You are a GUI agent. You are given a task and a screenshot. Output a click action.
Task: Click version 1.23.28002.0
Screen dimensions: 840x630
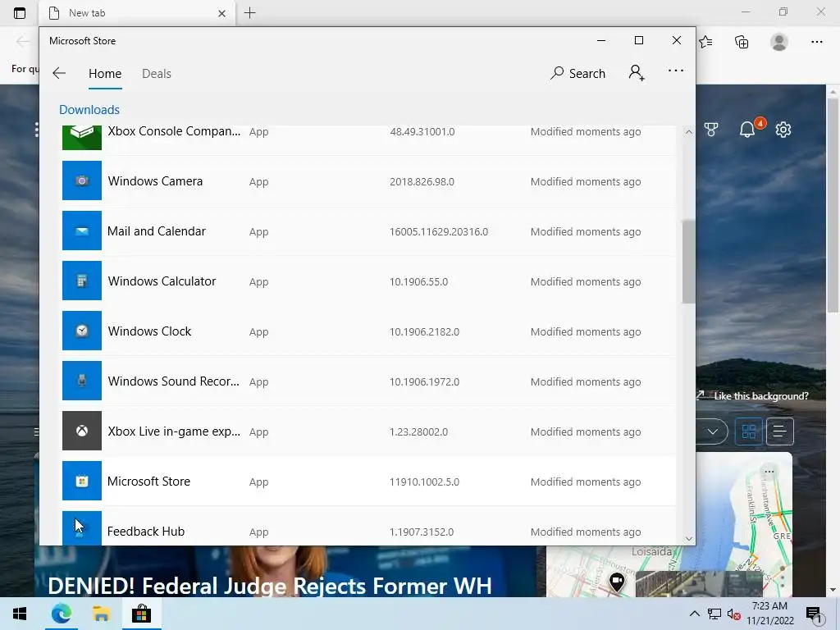[419, 431]
